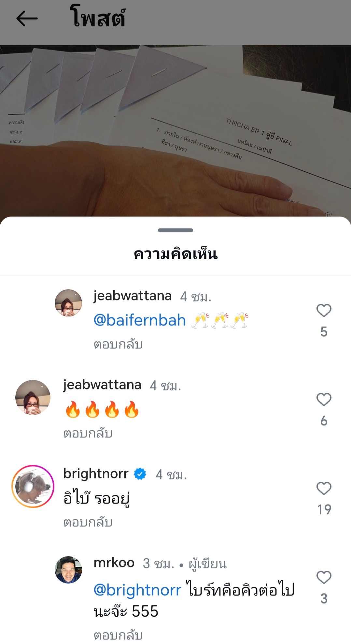Screen dimensions: 351x644
Task: Open jeabwattana's avatar on the fire comment
Action: 33,397
